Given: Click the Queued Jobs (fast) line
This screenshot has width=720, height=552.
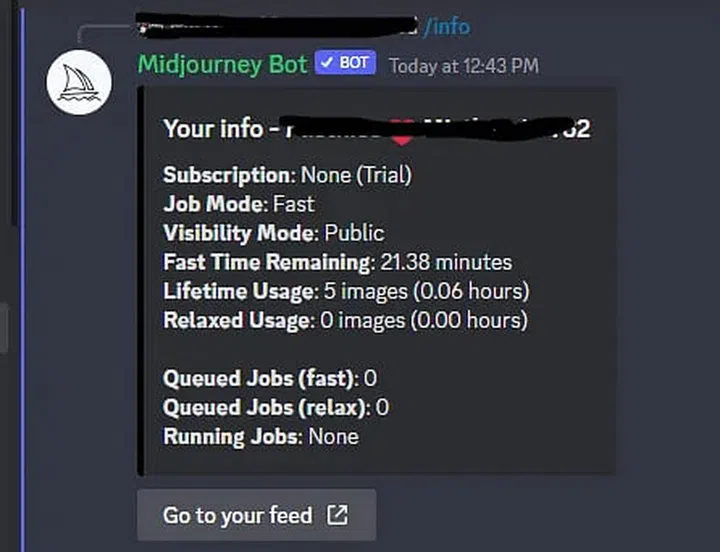Looking at the screenshot, I should pyautogui.click(x=270, y=378).
